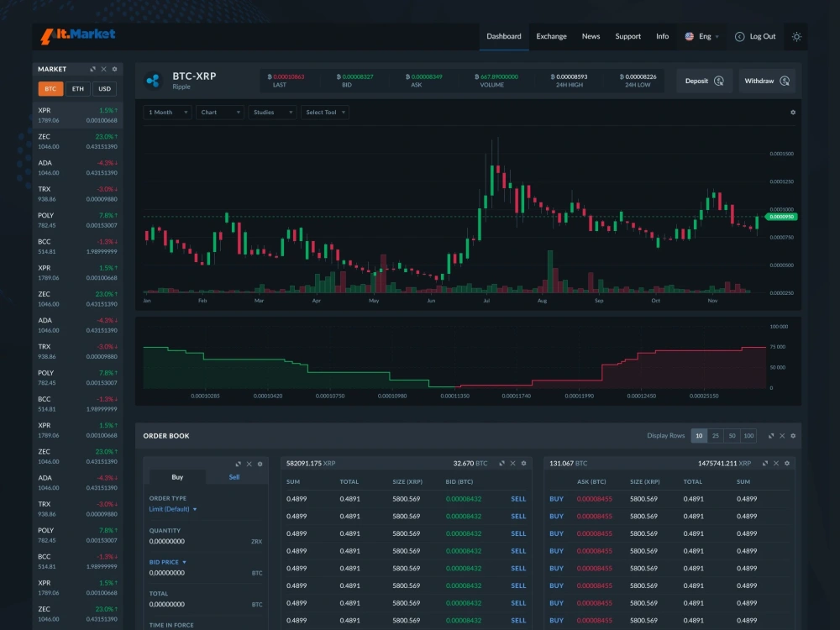
Task: Toggle the light theme sun icon
Action: (x=796, y=36)
